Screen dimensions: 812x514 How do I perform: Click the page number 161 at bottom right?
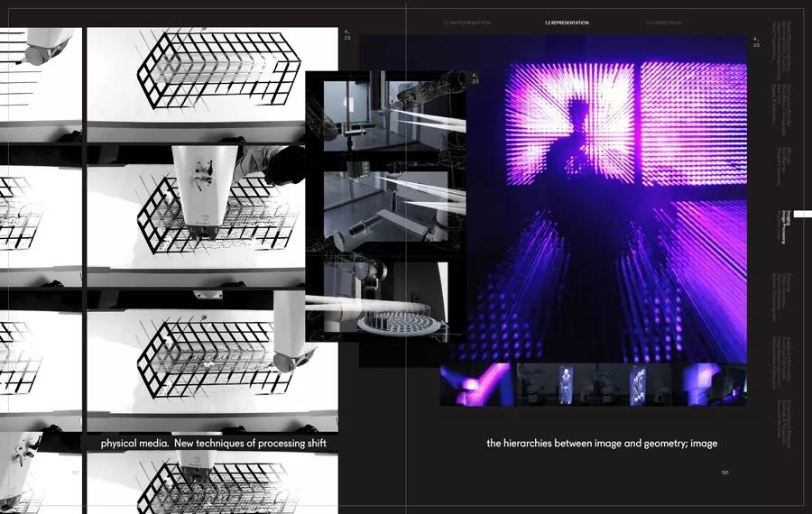[725, 473]
